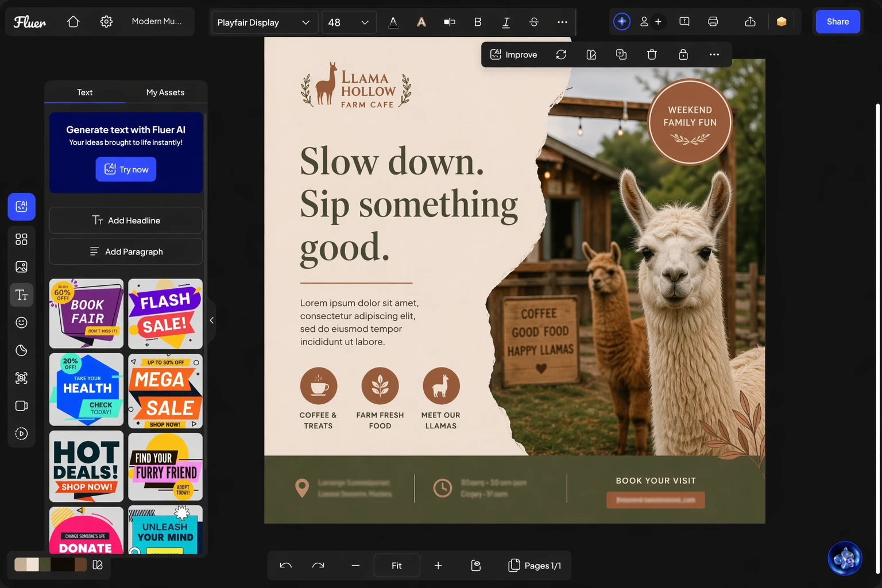The height and width of the screenshot is (588, 882).
Task: Click the export upload icon
Action: [x=750, y=22]
